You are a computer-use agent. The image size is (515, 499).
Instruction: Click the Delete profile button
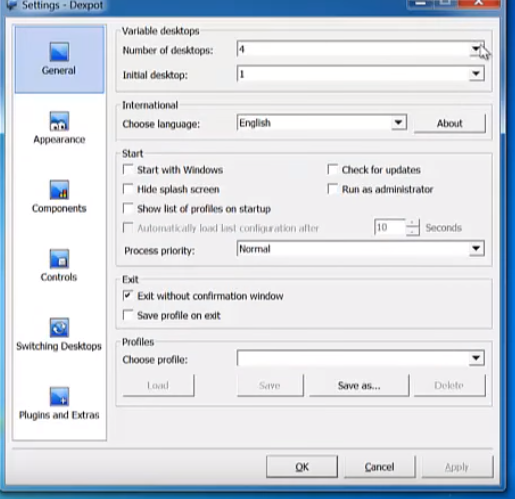click(450, 385)
